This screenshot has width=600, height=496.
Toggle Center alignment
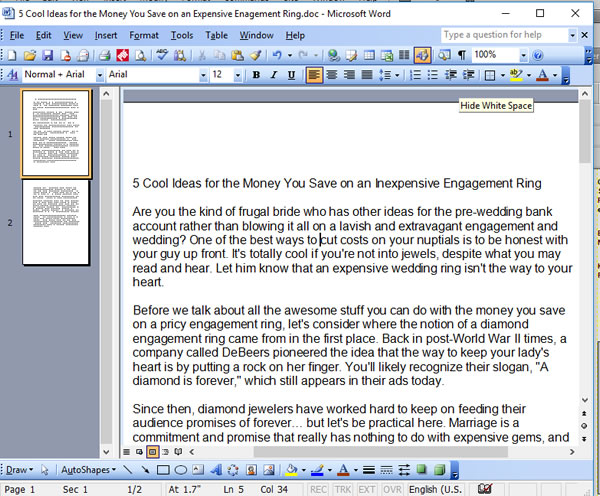[332, 75]
